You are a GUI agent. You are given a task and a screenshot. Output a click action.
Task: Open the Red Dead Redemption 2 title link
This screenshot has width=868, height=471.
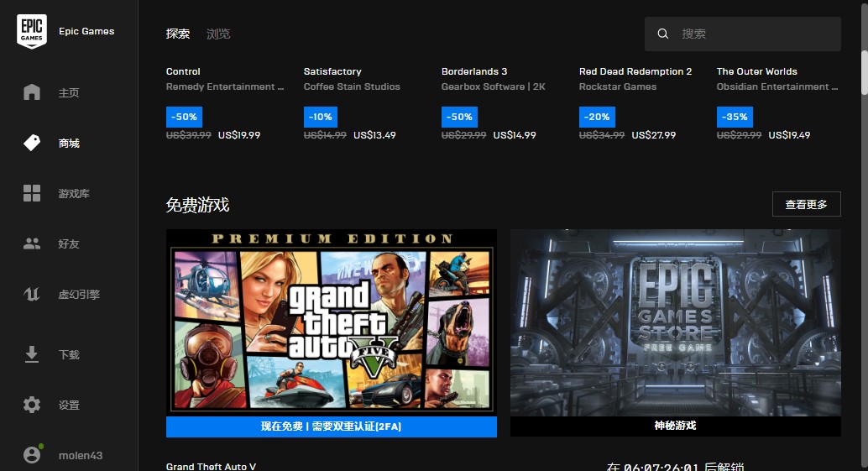635,71
